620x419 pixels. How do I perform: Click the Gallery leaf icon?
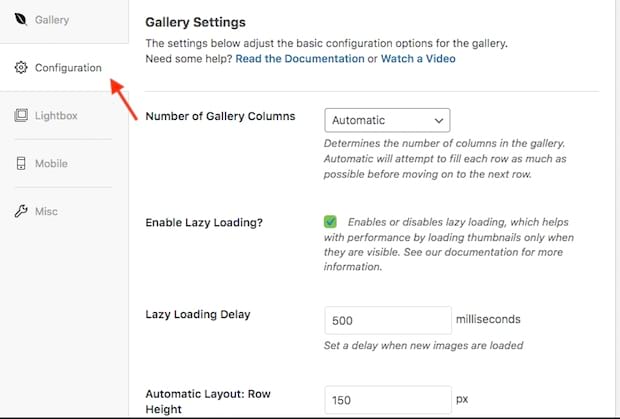[x=21, y=20]
